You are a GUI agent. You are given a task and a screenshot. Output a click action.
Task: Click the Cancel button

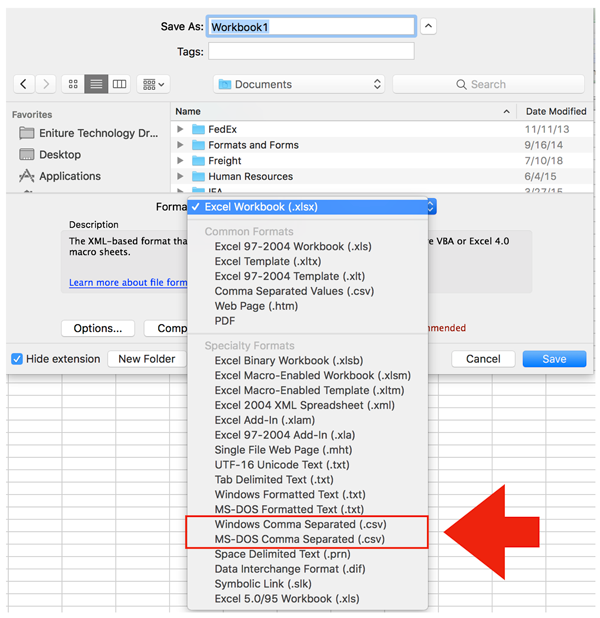tap(483, 359)
